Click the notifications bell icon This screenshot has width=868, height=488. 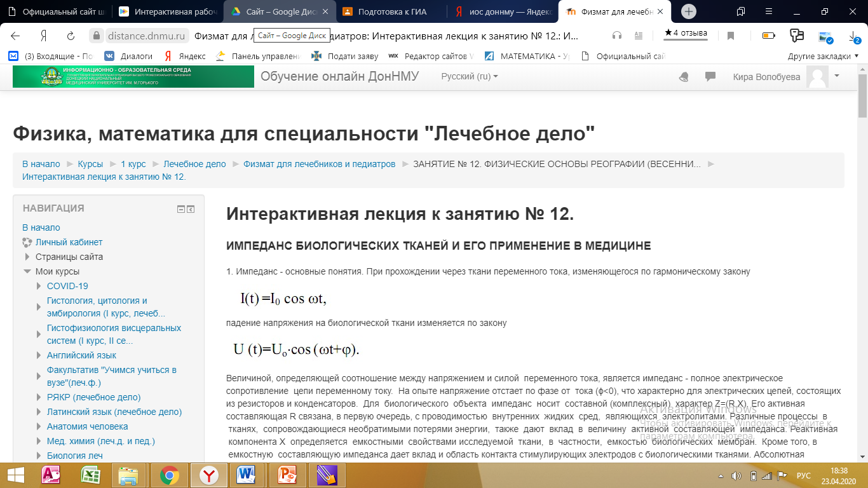pyautogui.click(x=684, y=77)
